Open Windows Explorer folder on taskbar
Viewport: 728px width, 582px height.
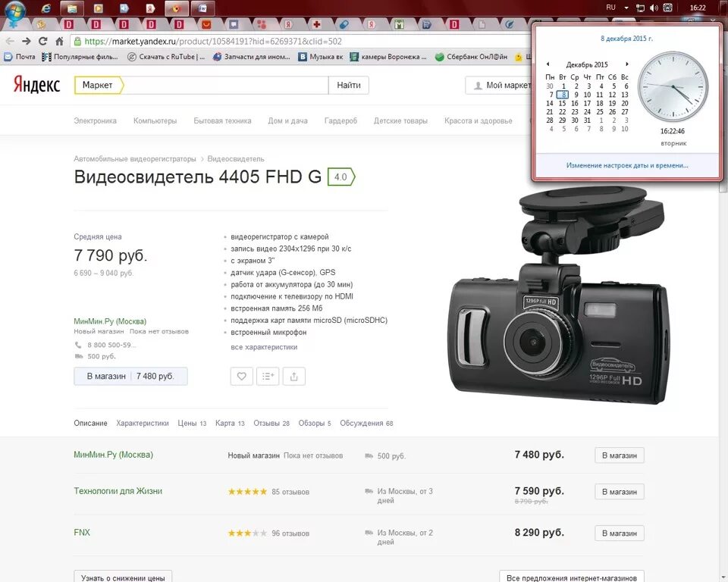[72, 8]
